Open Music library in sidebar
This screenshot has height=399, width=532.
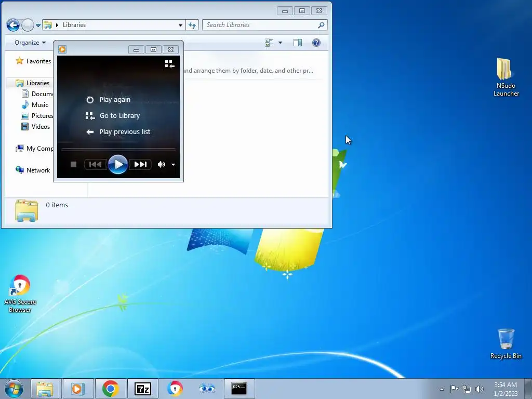(35, 105)
